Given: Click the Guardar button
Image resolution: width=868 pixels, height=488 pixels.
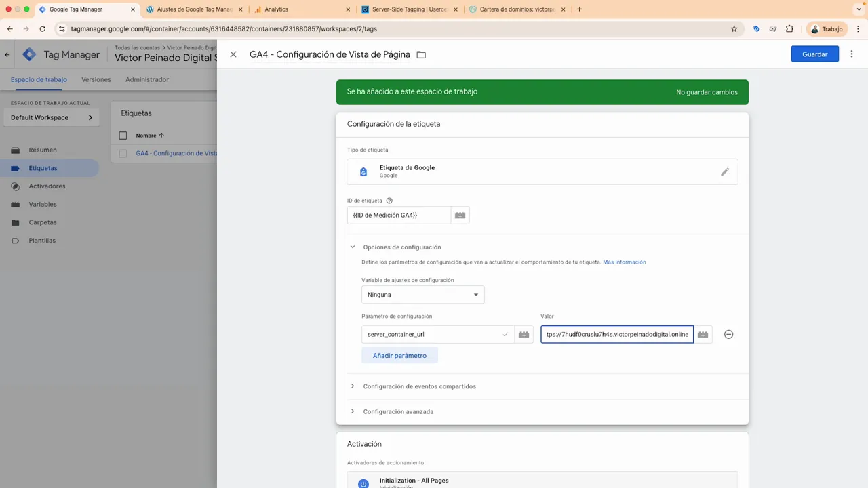Looking at the screenshot, I should click(x=814, y=54).
